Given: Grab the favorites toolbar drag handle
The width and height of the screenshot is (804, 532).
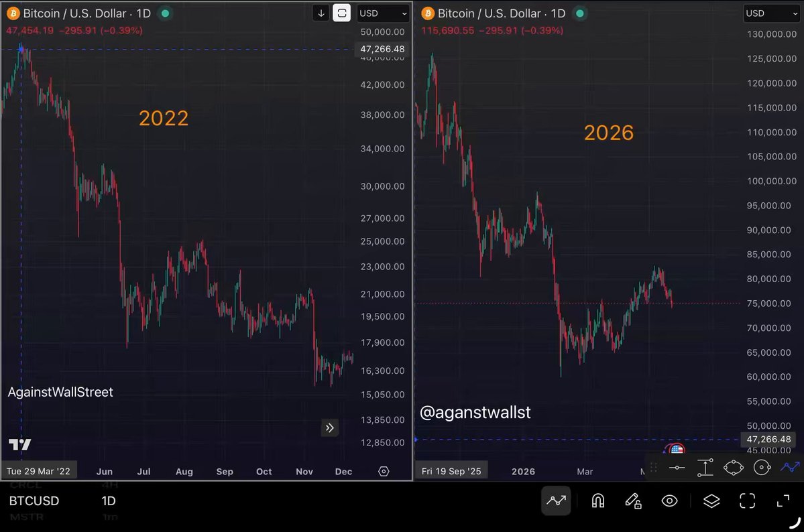Looking at the screenshot, I should coord(654,468).
